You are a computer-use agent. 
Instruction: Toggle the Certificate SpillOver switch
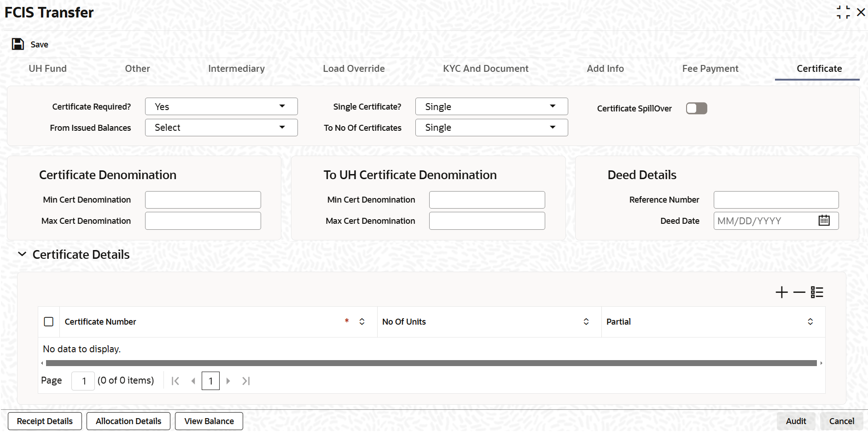(696, 108)
